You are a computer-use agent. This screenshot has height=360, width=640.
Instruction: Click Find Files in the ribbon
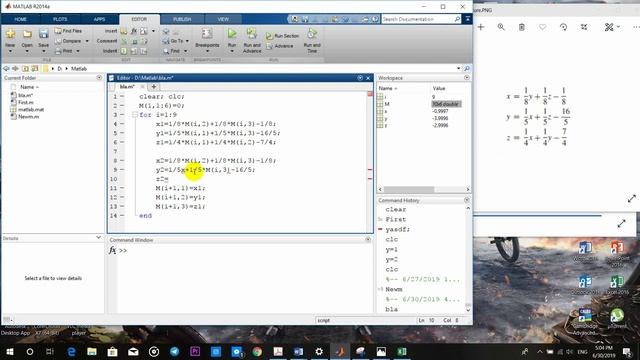click(69, 31)
